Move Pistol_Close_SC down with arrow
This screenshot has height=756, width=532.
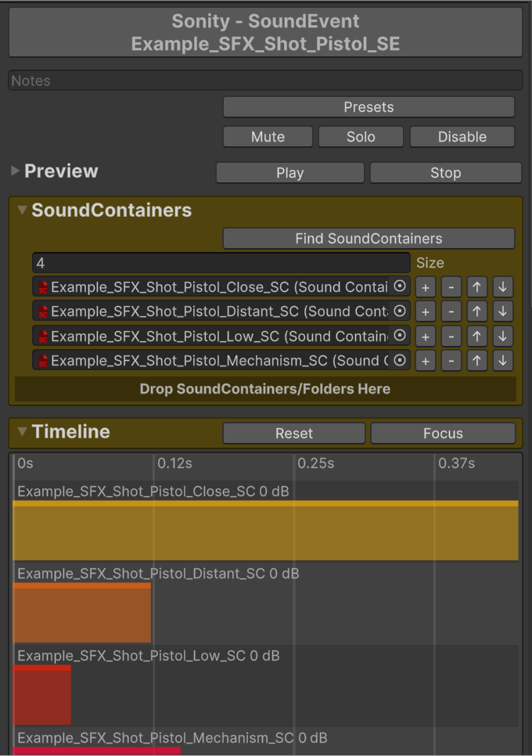point(503,287)
